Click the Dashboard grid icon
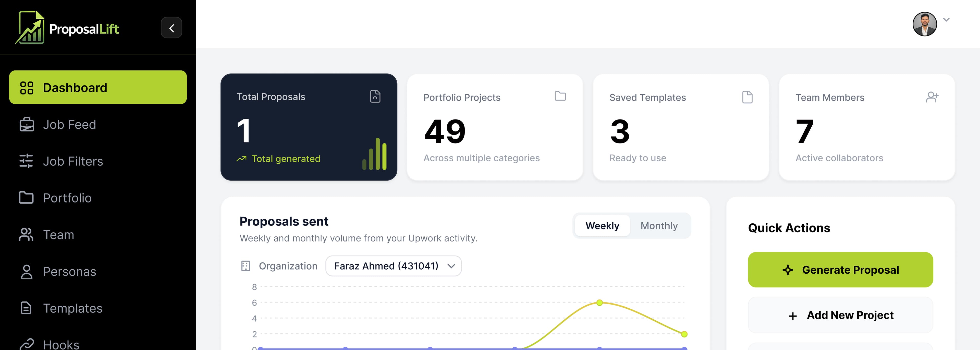 click(x=27, y=88)
